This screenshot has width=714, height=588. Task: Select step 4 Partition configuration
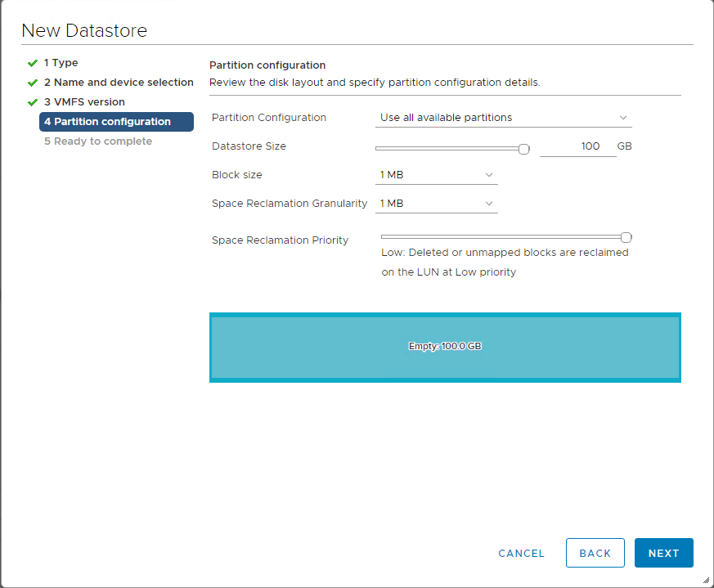pos(117,122)
